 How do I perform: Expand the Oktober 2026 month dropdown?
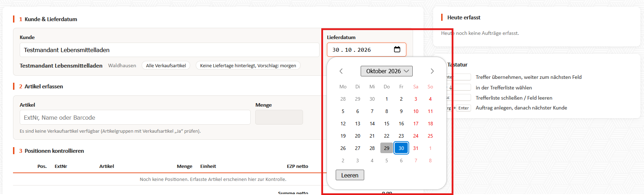387,71
